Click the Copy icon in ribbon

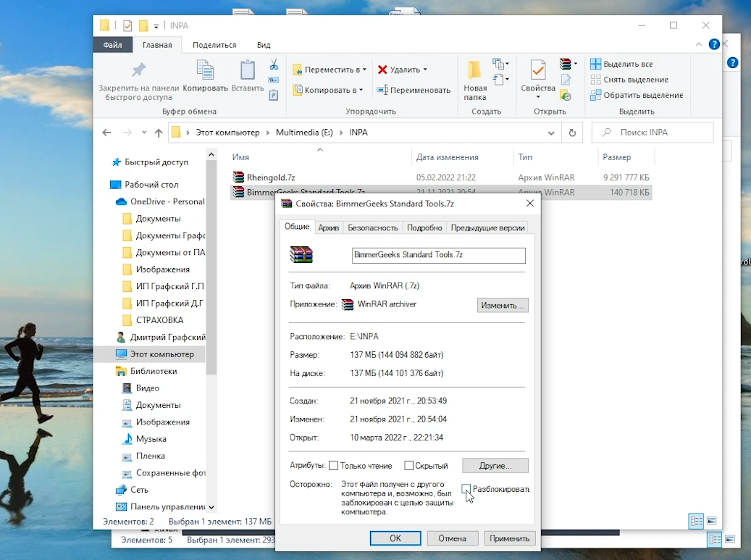pyautogui.click(x=206, y=70)
